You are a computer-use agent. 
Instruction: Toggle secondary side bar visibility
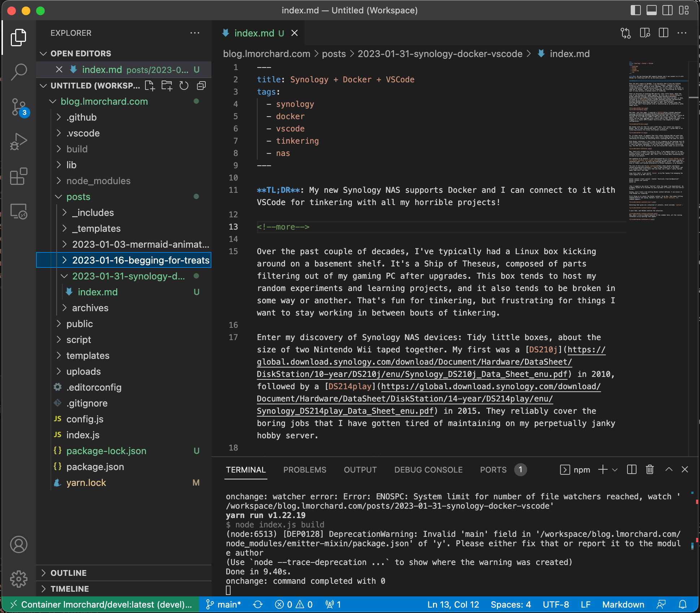(667, 10)
